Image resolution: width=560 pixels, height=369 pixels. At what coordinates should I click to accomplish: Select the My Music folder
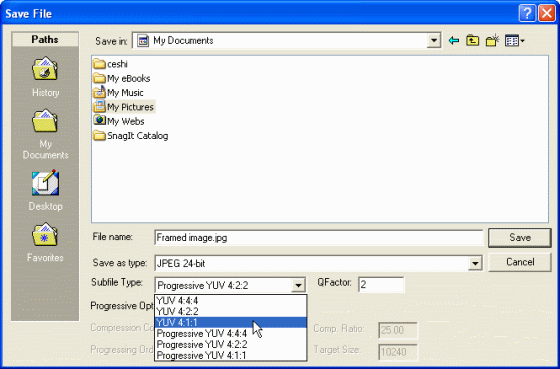pyautogui.click(x=119, y=93)
